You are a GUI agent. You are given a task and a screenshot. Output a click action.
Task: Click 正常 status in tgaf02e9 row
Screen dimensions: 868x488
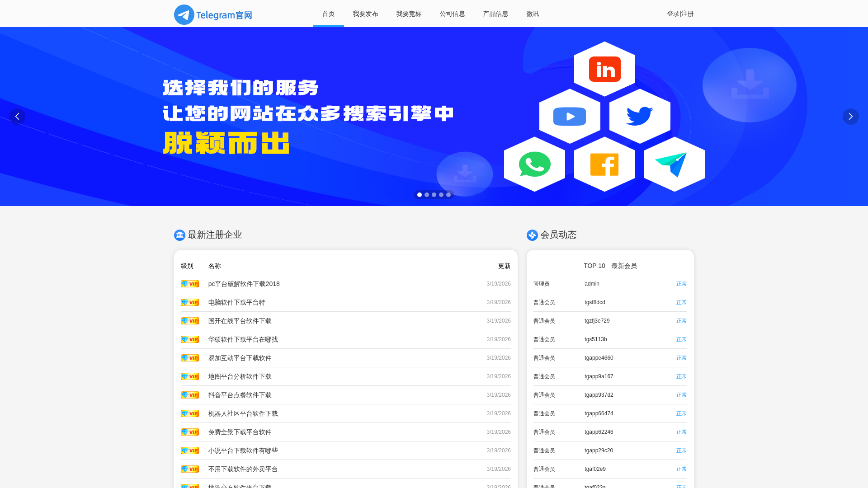coord(682,469)
